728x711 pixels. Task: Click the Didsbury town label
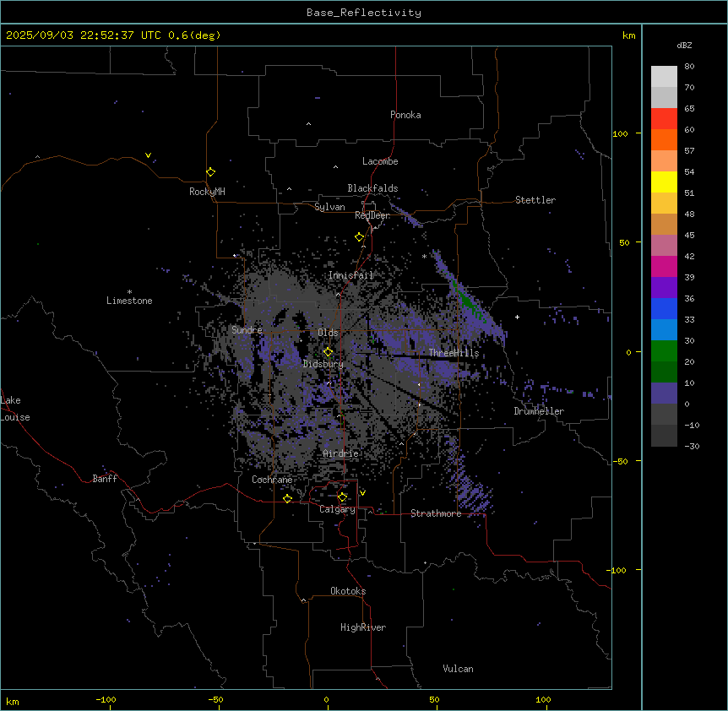[x=323, y=364]
